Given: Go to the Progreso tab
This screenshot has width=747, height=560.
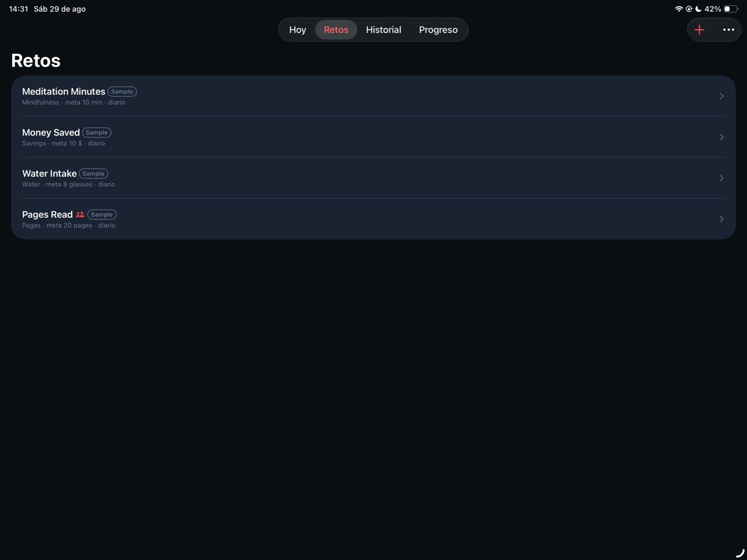Looking at the screenshot, I should (x=438, y=30).
